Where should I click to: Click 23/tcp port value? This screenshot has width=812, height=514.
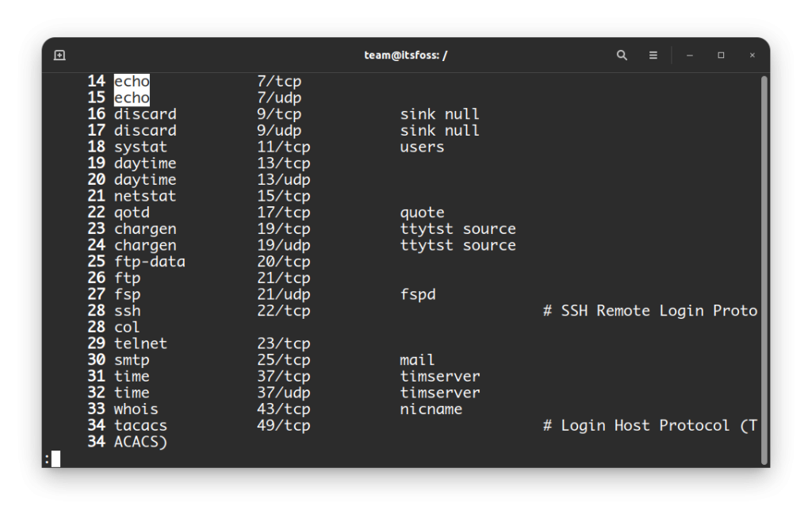coord(284,343)
